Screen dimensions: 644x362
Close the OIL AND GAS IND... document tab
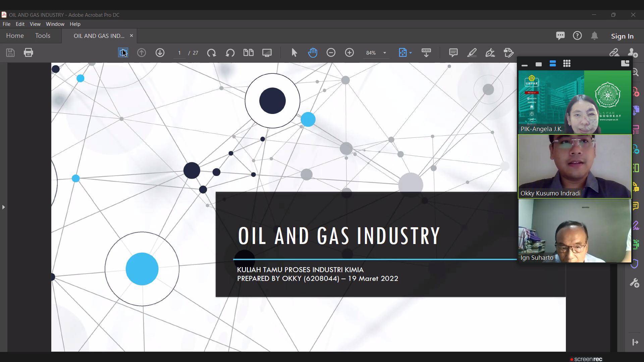pos(131,36)
